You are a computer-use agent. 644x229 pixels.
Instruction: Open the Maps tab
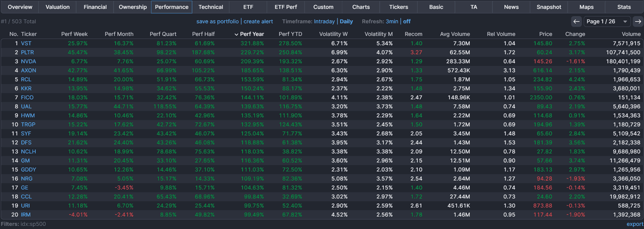click(587, 7)
